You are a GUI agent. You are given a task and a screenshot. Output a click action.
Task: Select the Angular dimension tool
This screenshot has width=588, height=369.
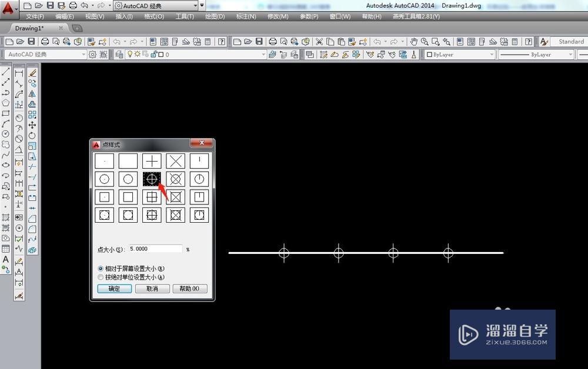pos(19,150)
